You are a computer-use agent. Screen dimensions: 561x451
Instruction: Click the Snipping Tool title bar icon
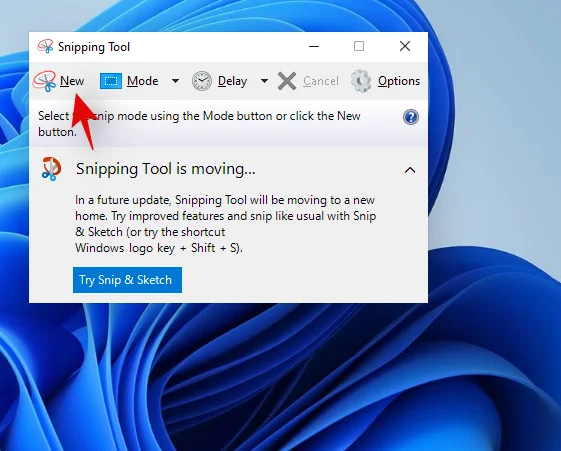click(45, 46)
